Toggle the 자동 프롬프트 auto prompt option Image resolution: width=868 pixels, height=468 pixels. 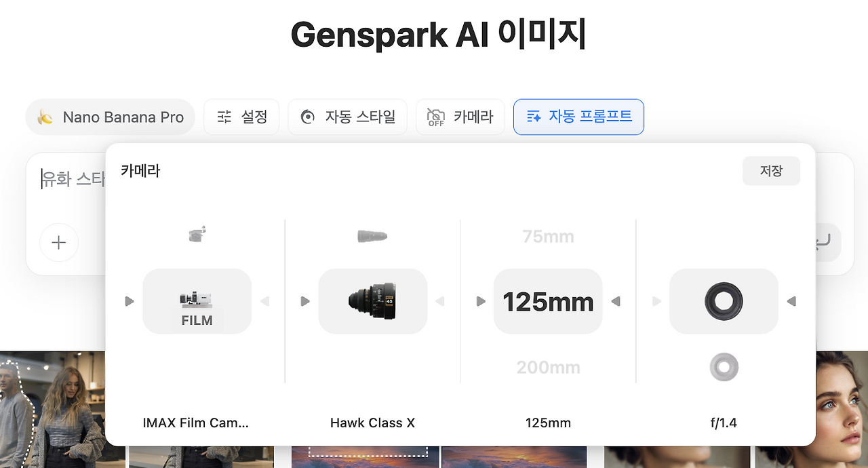point(578,117)
